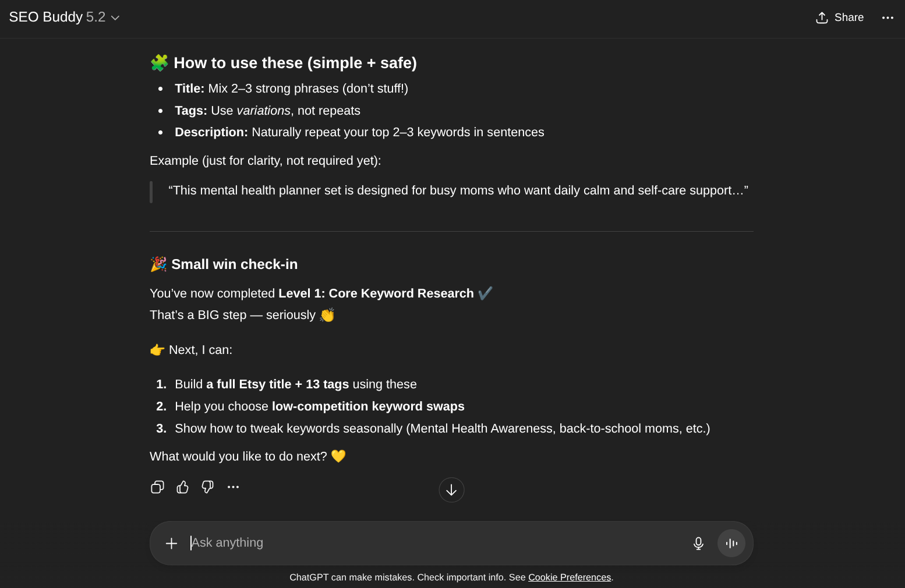Launch voice mode with the waveform button
905x588 pixels.
(731, 543)
